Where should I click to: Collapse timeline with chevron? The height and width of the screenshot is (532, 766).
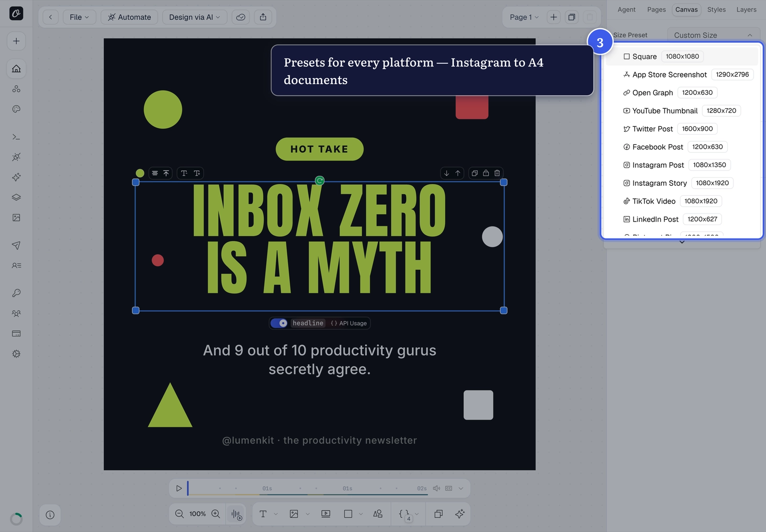(x=461, y=488)
